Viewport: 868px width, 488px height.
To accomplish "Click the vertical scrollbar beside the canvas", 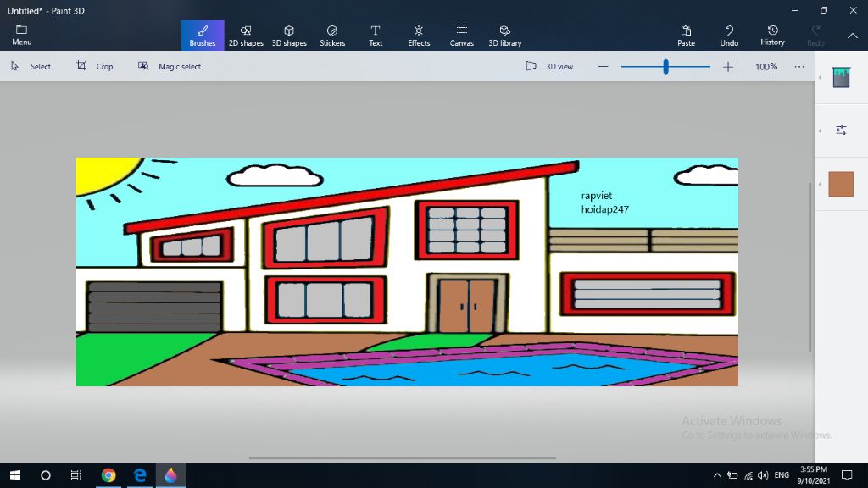I will tap(810, 267).
